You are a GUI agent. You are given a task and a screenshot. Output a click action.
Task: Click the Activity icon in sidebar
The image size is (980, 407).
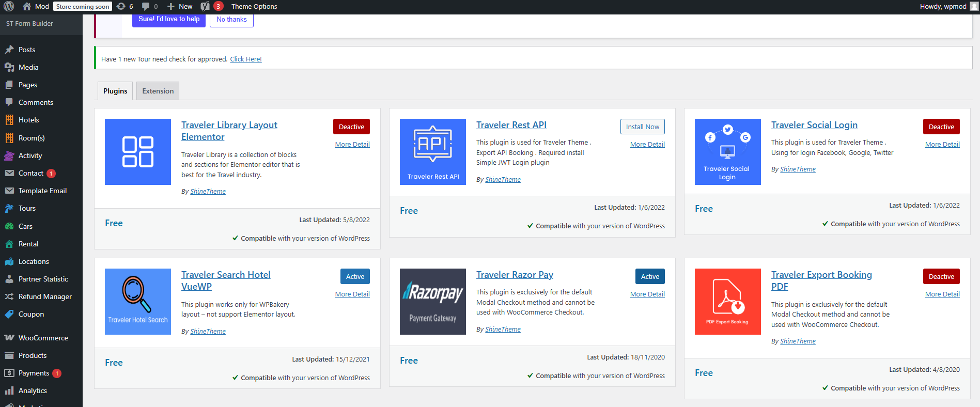pos(9,155)
